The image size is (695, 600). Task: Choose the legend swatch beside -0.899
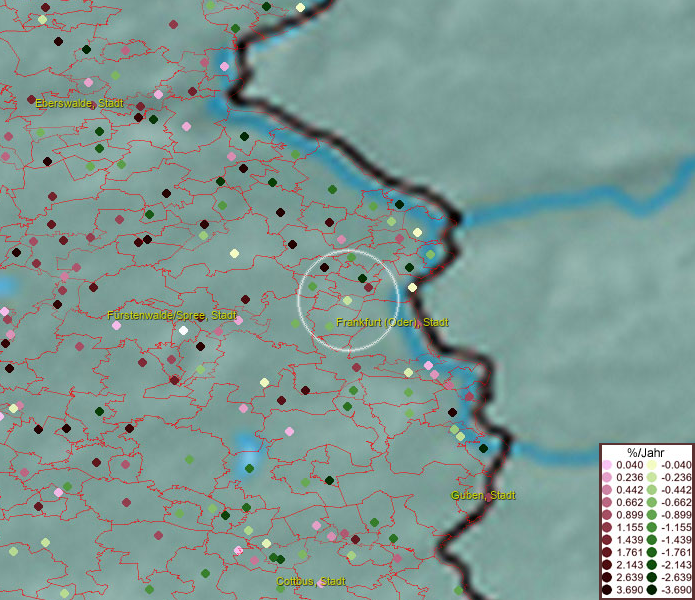tap(652, 515)
